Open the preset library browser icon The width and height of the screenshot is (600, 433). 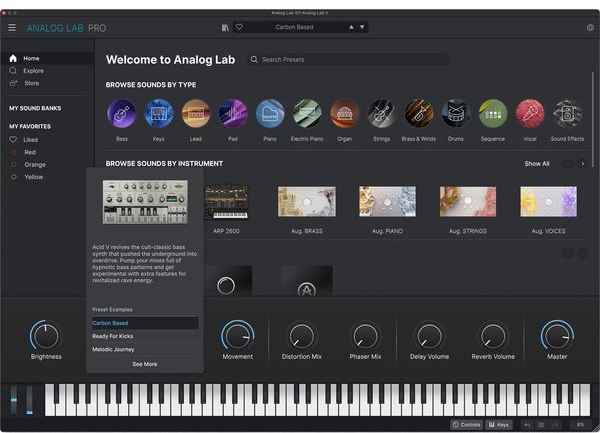coord(225,28)
